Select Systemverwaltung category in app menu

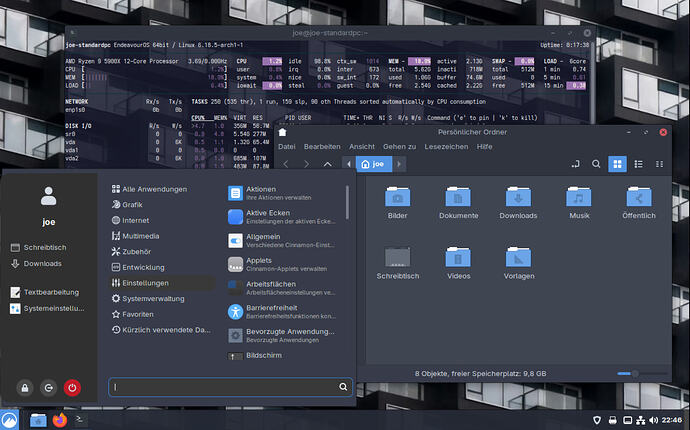(x=152, y=298)
